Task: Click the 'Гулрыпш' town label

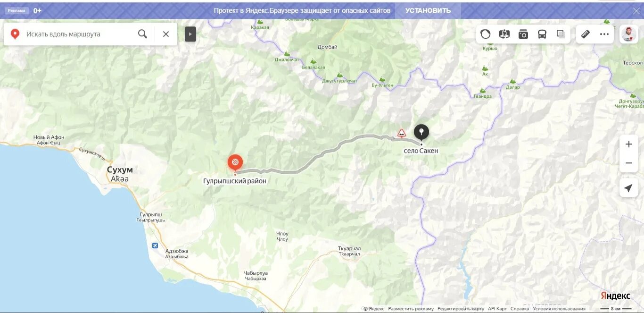Action: (x=151, y=214)
